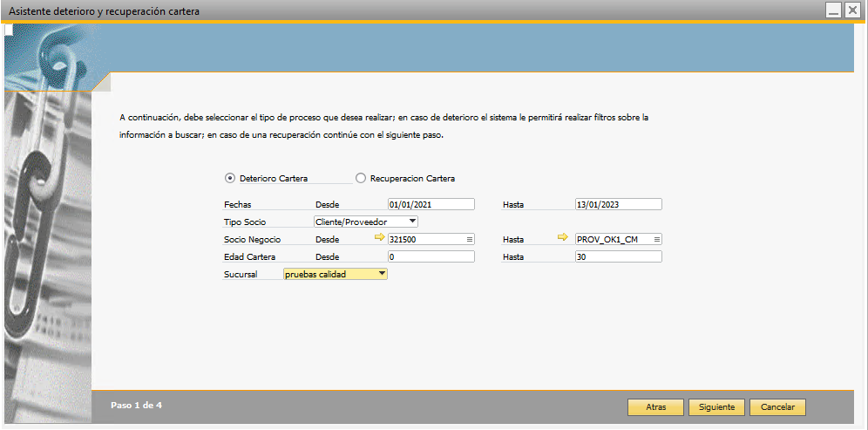Open the Sucursal pruebas calidad dropdown
This screenshot has height=430, width=868.
[x=381, y=274]
